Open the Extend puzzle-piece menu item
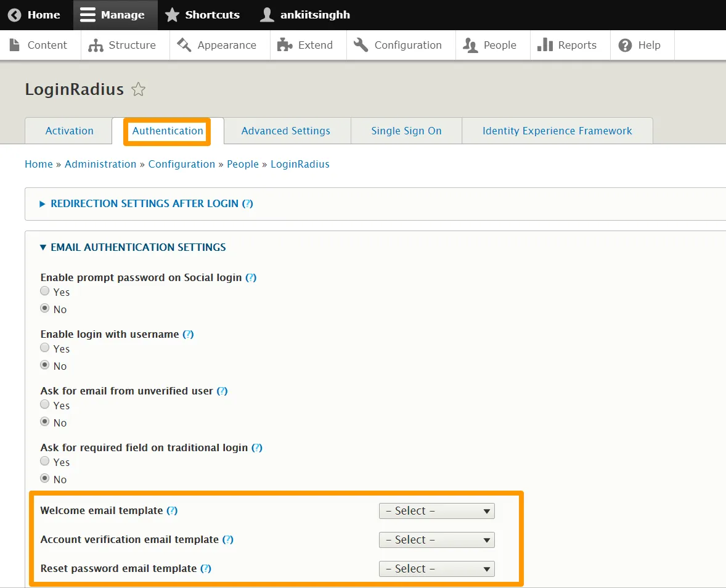 coord(306,45)
